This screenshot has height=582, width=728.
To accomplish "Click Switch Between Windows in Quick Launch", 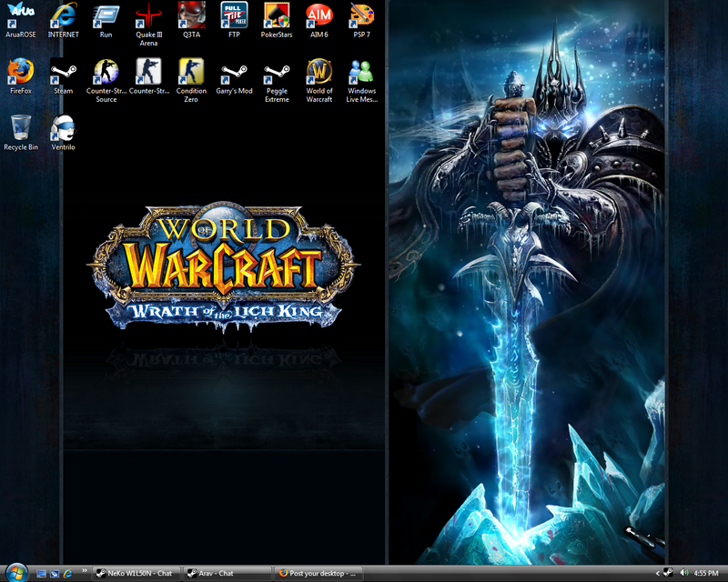I will pos(55,574).
